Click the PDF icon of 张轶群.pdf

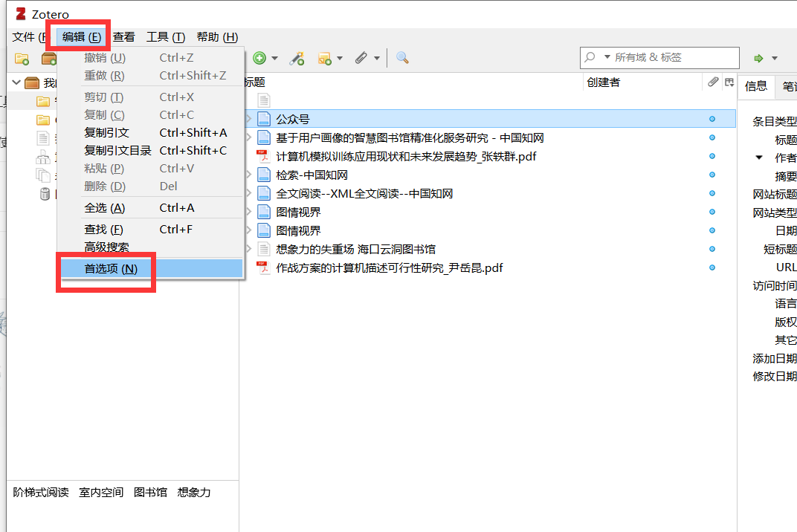tap(262, 156)
